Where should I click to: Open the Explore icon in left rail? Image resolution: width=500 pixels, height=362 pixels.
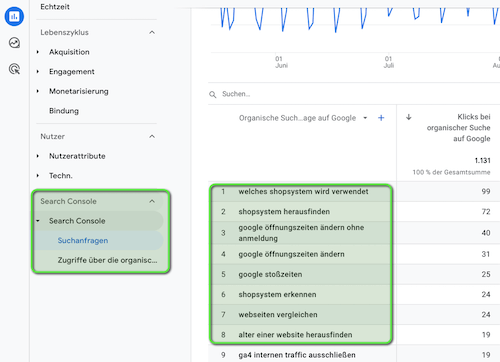coord(14,43)
